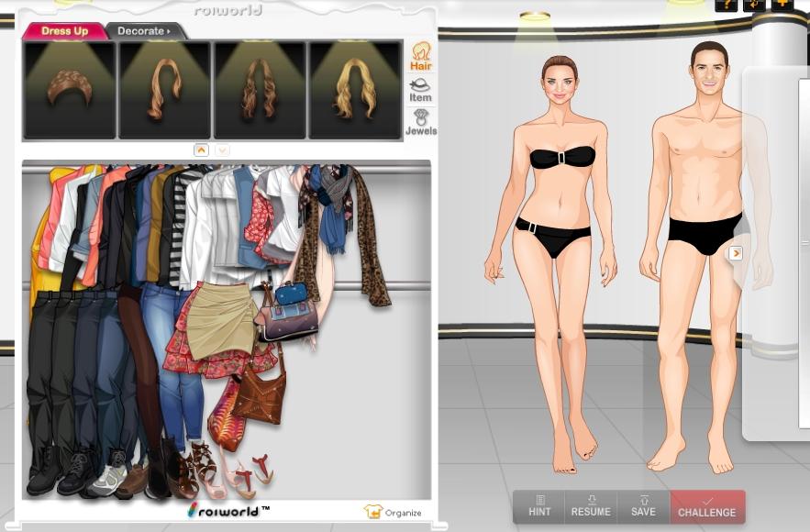The width and height of the screenshot is (810, 532).
Task: Open the Jewels category
Action: [x=421, y=123]
